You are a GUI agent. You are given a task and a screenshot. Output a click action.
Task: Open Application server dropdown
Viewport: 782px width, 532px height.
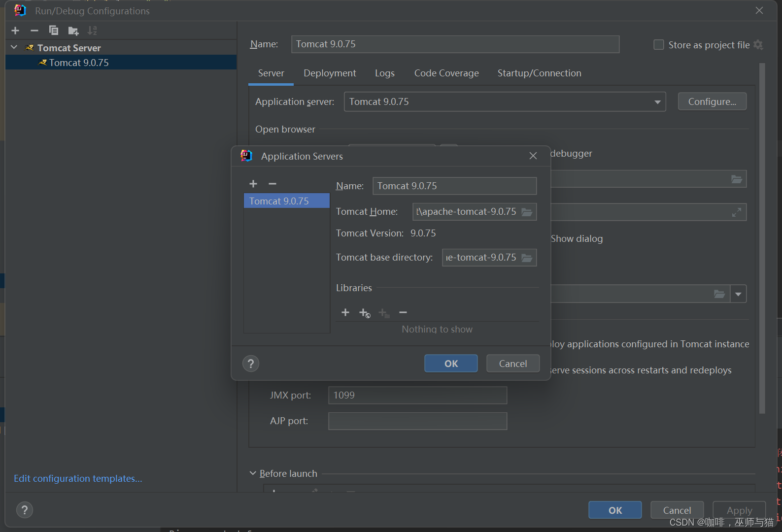[657, 102]
